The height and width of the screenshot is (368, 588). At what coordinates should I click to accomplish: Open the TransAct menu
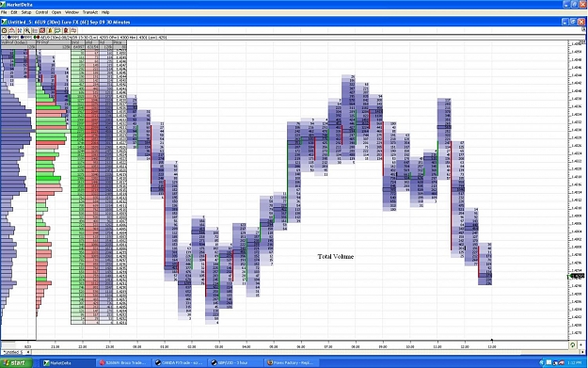tap(90, 12)
